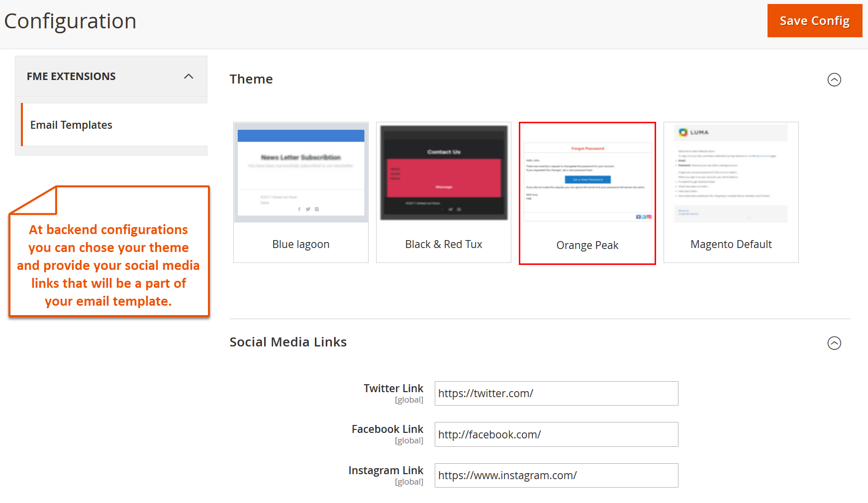Image resolution: width=868 pixels, height=503 pixels.
Task: Click the Twitter bird icon in Blue lagoon preview
Action: click(308, 209)
